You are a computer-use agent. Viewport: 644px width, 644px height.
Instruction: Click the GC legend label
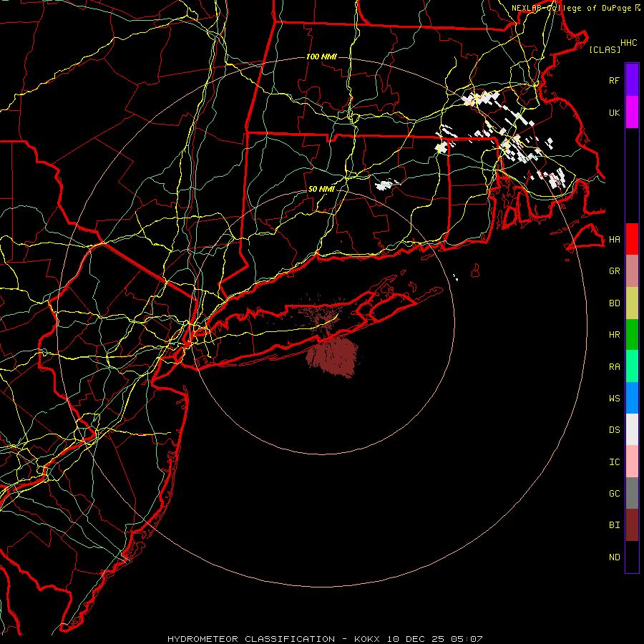pos(614,494)
